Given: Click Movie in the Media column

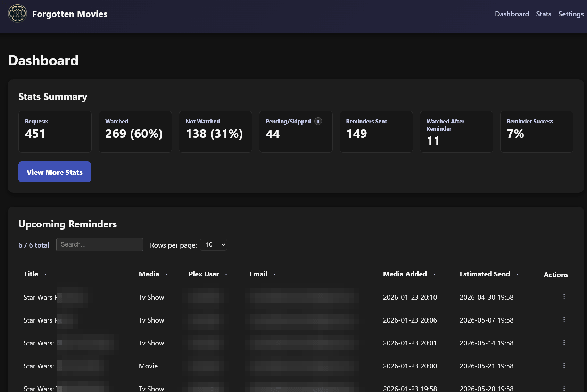Looking at the screenshot, I should pyautogui.click(x=148, y=366).
